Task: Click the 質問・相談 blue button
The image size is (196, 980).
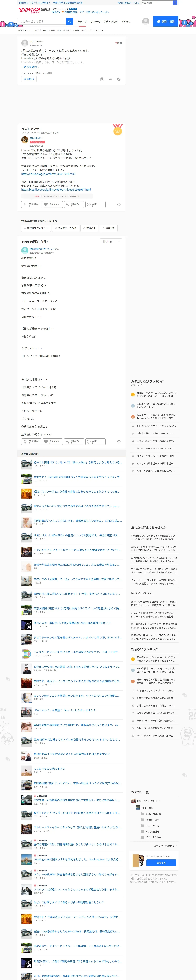Action: tap(166, 21)
